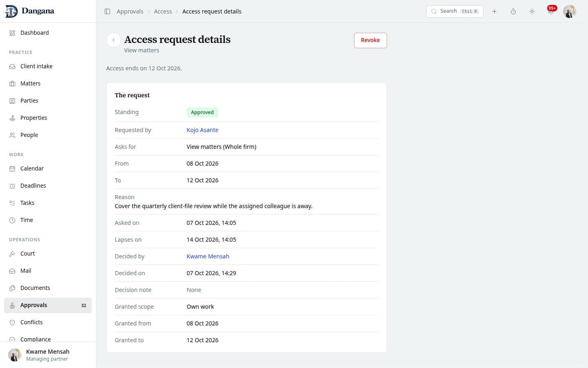Click "View matters (Whole firm)" value
Viewport: 588px width, 368px height.
click(221, 147)
